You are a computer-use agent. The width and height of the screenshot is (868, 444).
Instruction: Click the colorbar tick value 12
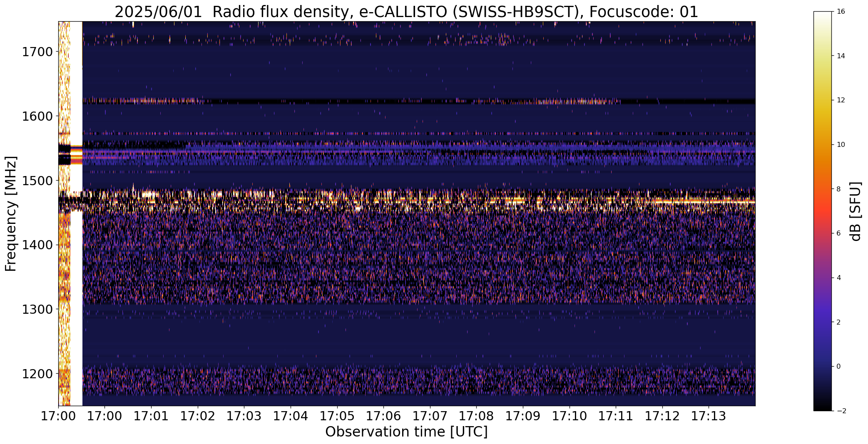(x=841, y=100)
